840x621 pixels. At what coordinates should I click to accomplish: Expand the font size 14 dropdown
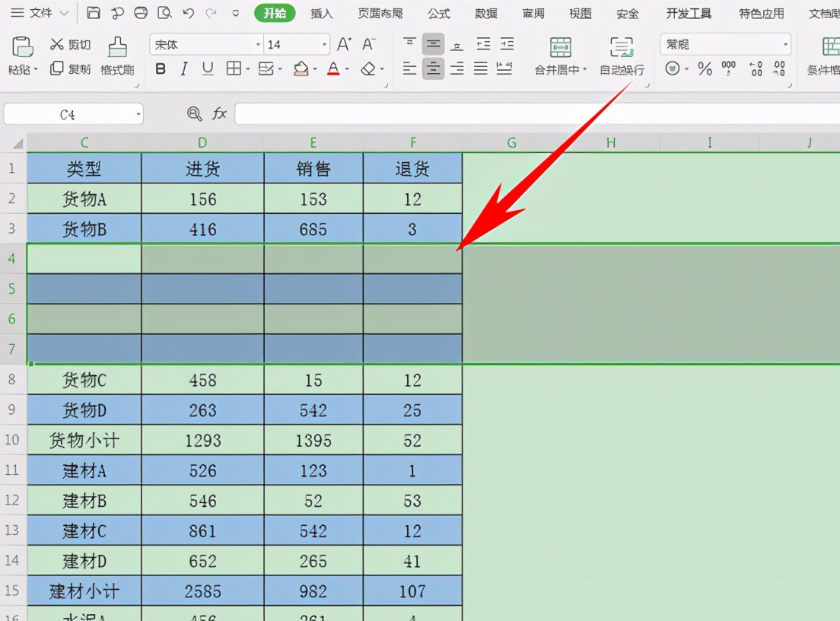pyautogui.click(x=325, y=45)
